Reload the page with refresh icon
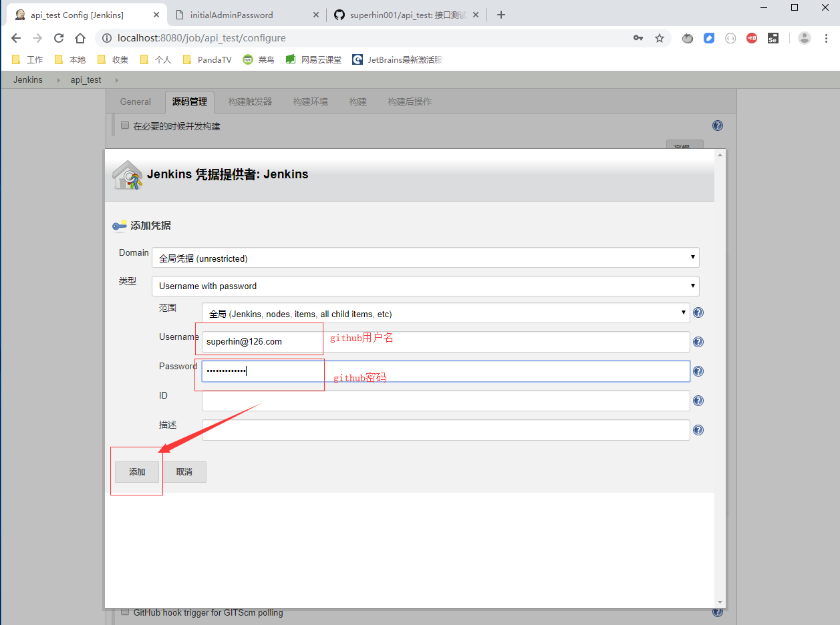Image resolution: width=840 pixels, height=625 pixels. 59,38
